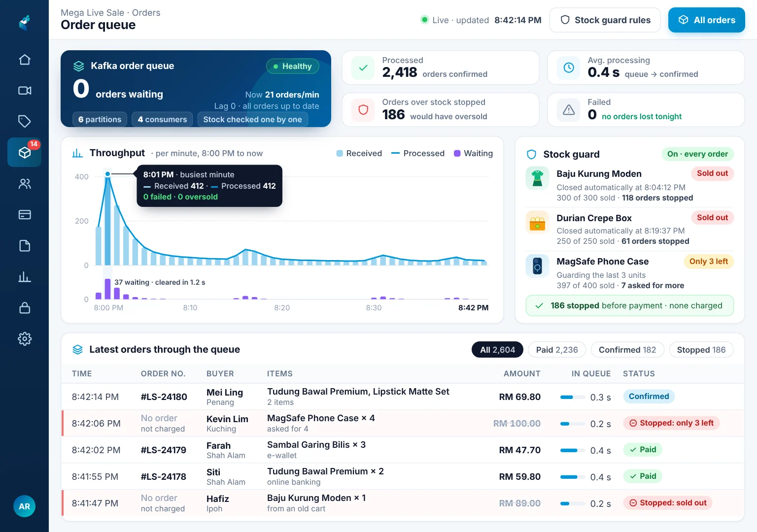
Task: Click the Processed checkmark icon
Action: (x=363, y=68)
